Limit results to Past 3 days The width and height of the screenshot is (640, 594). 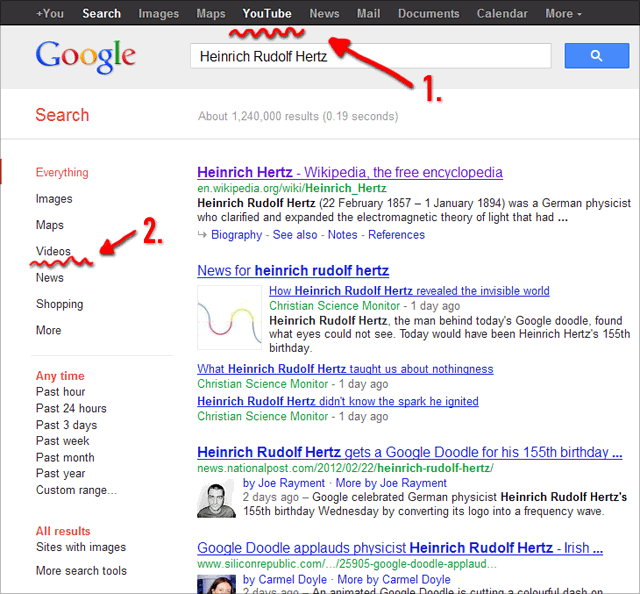coord(67,425)
